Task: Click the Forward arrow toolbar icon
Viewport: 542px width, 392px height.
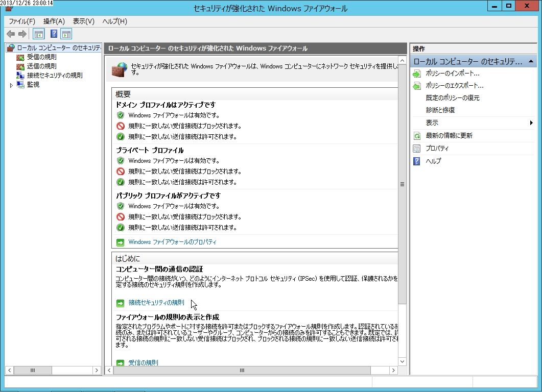Action: pos(22,34)
